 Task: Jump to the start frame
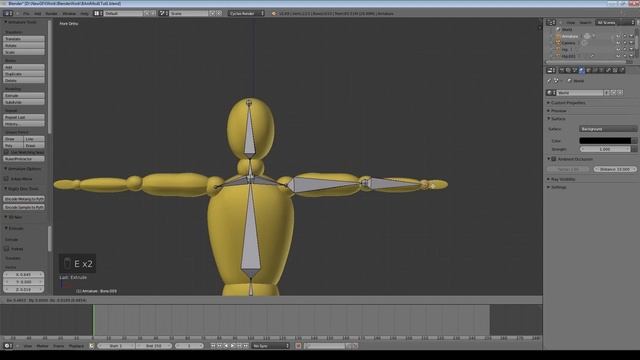[213, 346]
